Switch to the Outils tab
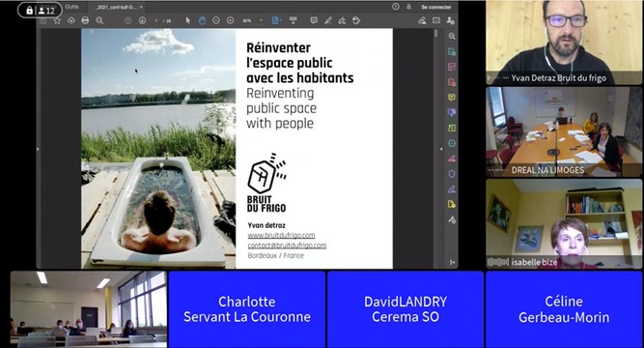The height and width of the screenshot is (348, 644). click(71, 7)
